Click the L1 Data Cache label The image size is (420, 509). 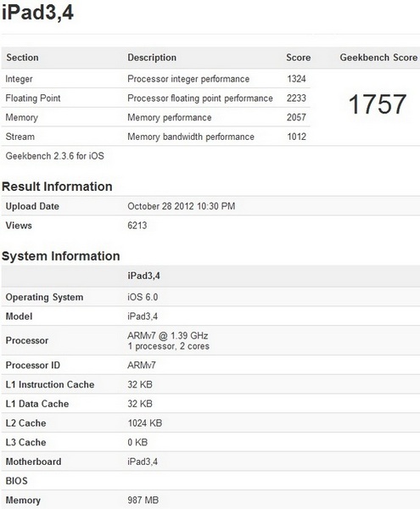[37, 404]
